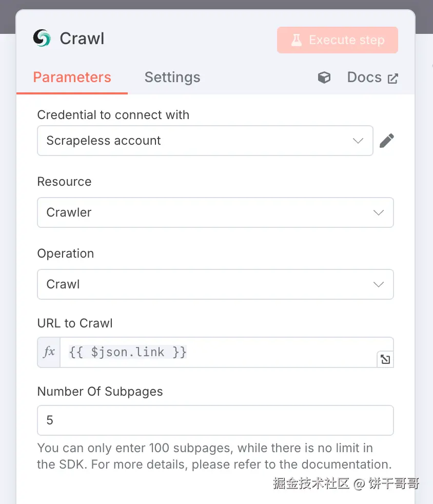Click the fx expression icon
This screenshot has width=433, height=504.
(x=49, y=352)
